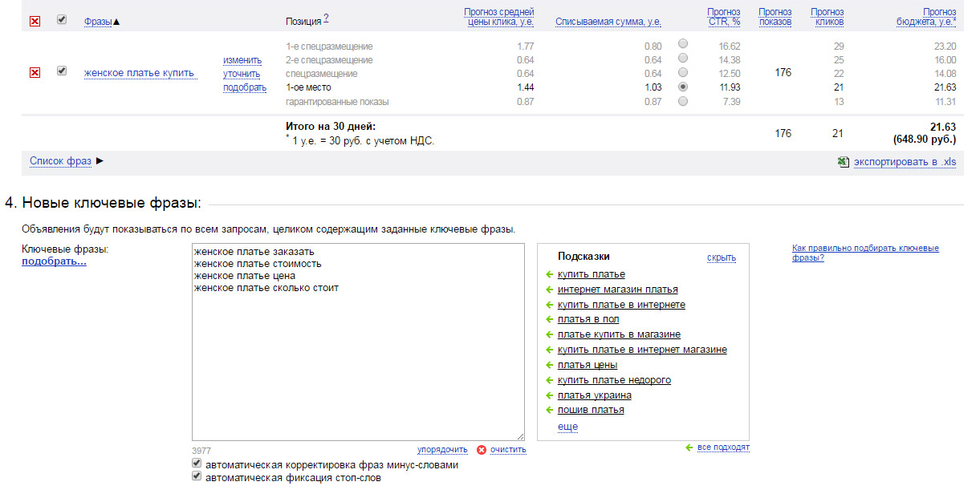Screen dimensions: 980x494
Task: Add 'интернет магазин платья' via green arrow
Action: coord(550,290)
